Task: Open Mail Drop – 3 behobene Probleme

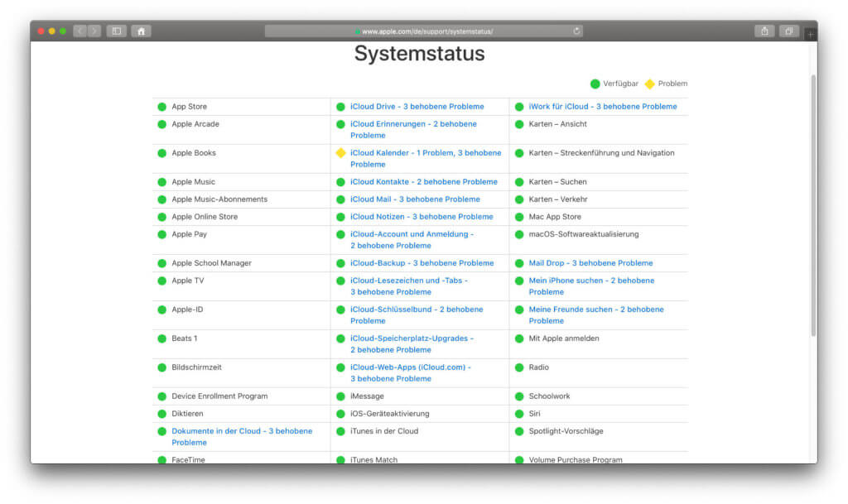Action: click(x=590, y=262)
